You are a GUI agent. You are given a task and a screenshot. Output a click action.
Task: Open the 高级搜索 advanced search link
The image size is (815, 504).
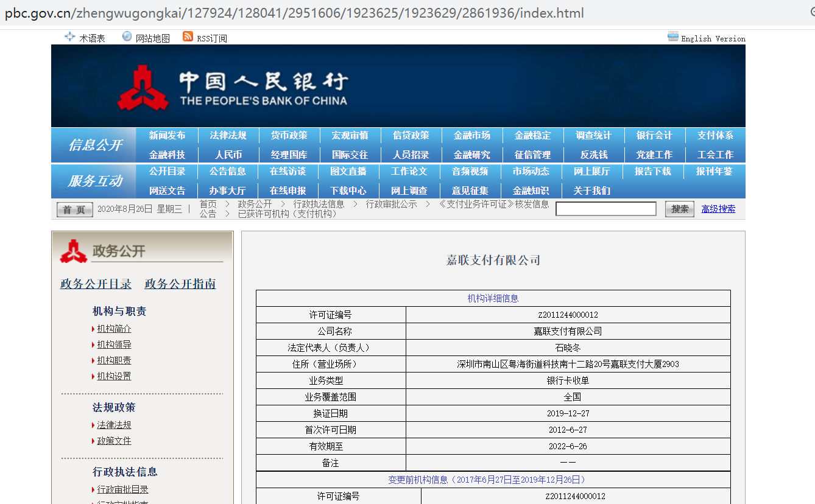click(718, 209)
